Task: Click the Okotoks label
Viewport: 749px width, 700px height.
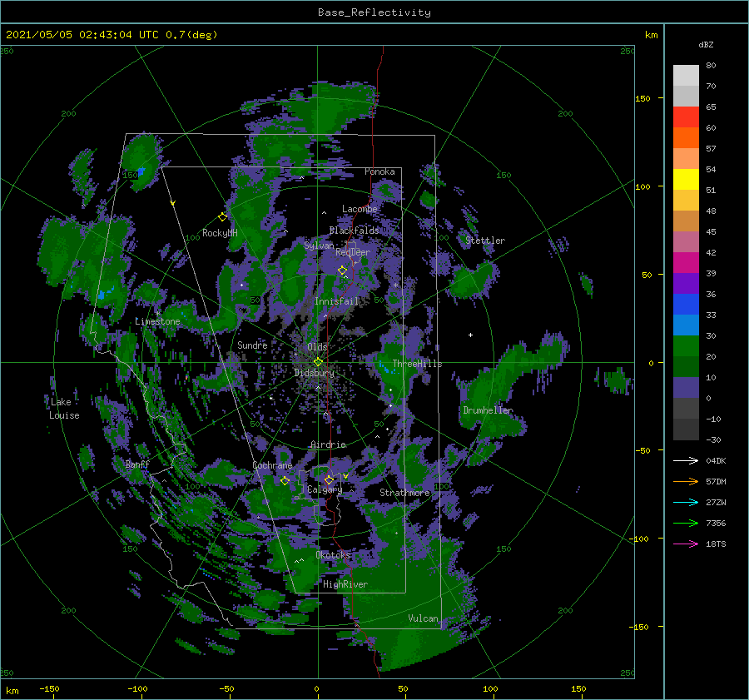Action: tap(334, 555)
